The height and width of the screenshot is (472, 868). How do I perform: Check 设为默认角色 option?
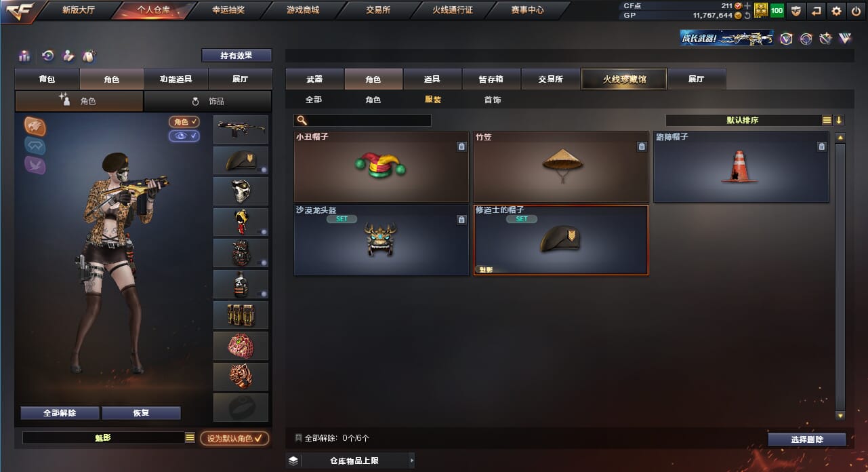234,439
